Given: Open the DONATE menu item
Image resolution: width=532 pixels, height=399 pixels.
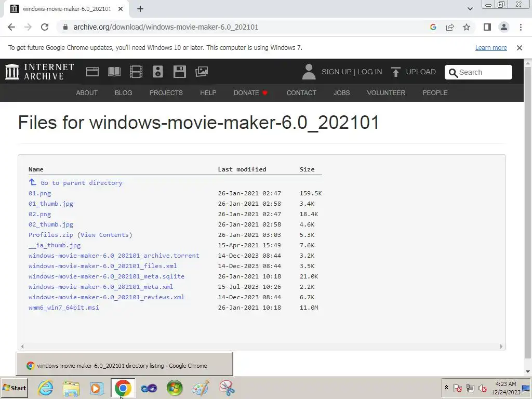Looking at the screenshot, I should pos(250,92).
